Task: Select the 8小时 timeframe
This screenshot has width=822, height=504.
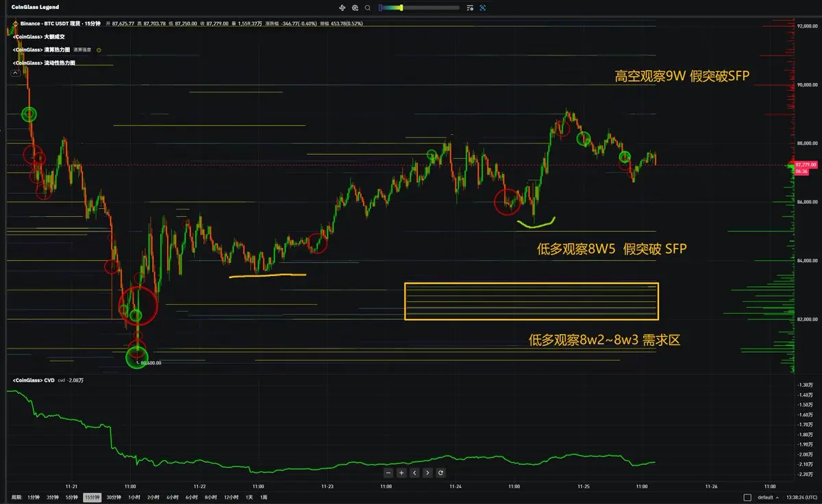Action: 211,497
